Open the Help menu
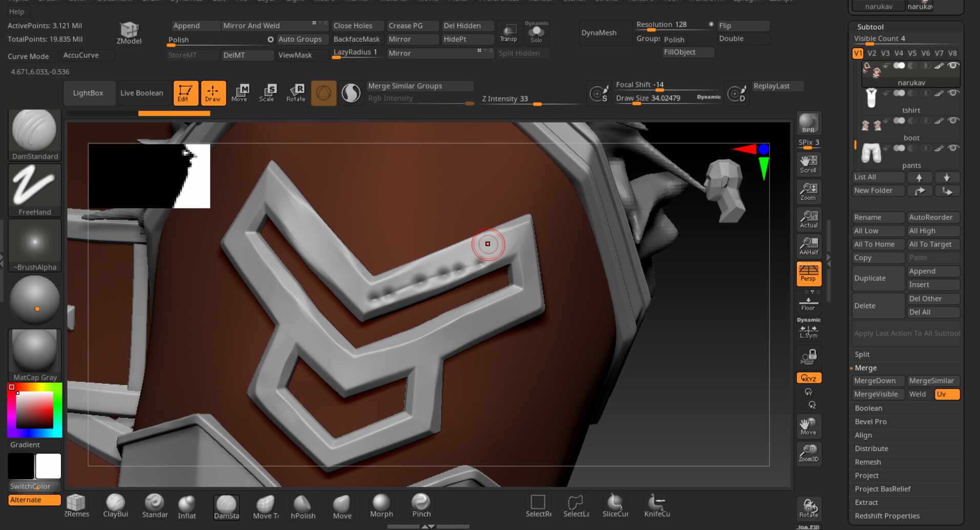This screenshot has width=980, height=530. pyautogui.click(x=16, y=11)
